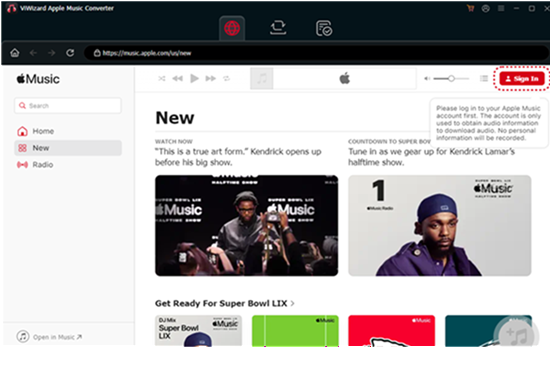Click the music.apple.com URL address bar
This screenshot has height=376, width=550.
click(x=316, y=53)
